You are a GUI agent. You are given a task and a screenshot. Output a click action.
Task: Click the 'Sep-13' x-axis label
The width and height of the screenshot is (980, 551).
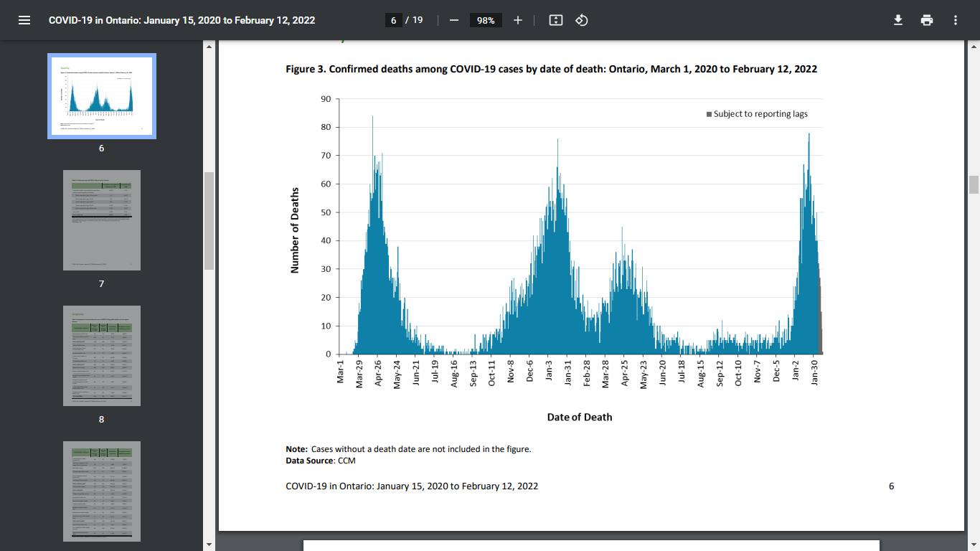474,373
